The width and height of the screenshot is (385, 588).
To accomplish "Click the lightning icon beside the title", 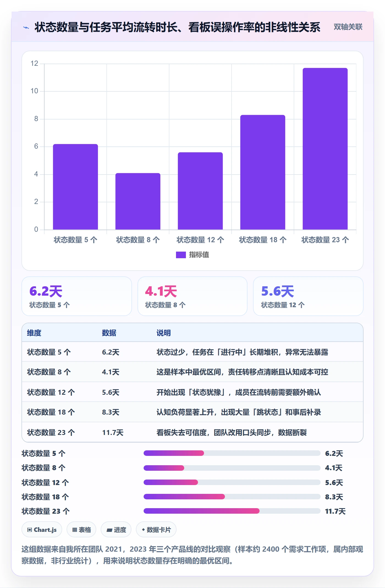I will click(26, 27).
